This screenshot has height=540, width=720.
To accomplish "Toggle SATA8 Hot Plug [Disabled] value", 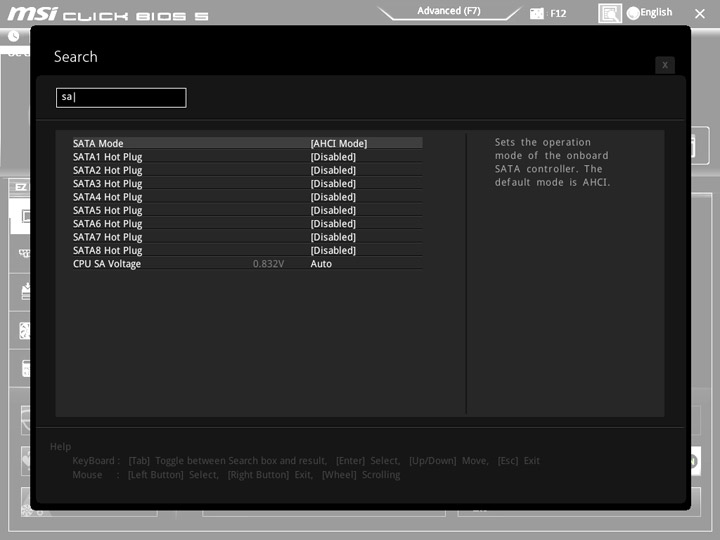I will 333,250.
